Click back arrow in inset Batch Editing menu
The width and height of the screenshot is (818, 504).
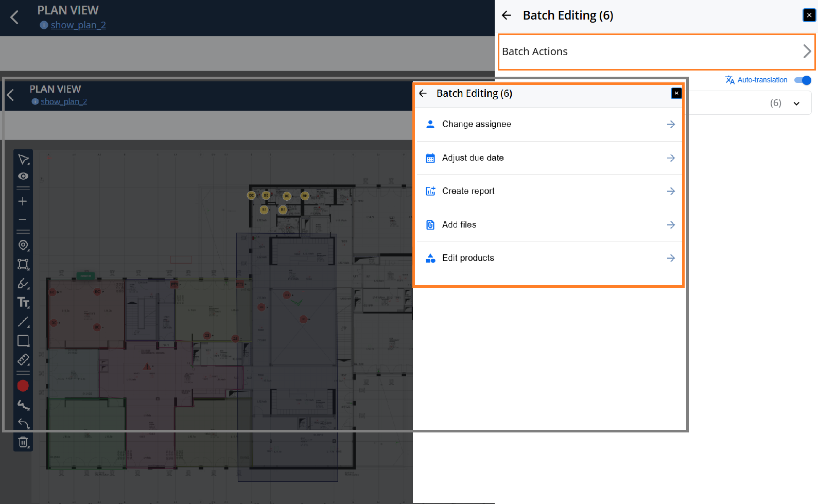(x=423, y=93)
